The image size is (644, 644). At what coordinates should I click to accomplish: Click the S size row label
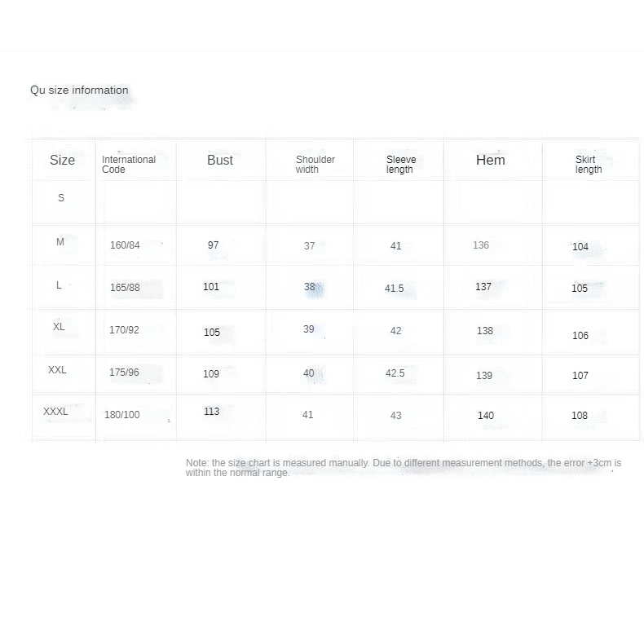[61, 198]
